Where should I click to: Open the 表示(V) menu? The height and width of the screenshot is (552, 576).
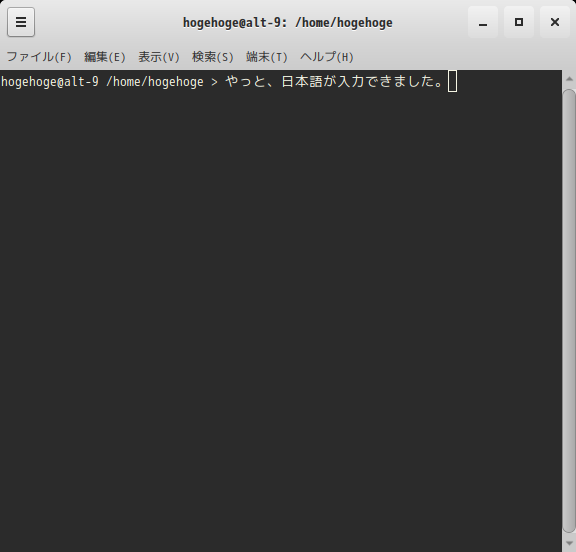[x=159, y=57]
